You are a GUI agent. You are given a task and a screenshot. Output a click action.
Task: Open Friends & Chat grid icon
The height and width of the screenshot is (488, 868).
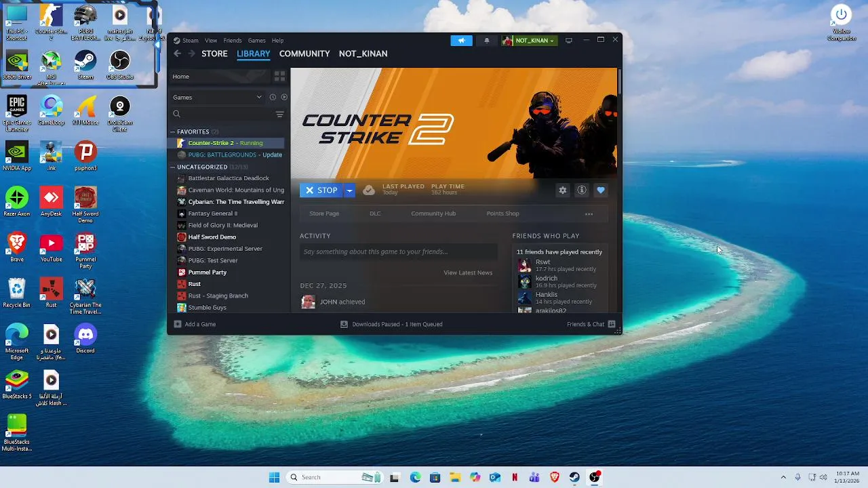click(612, 324)
